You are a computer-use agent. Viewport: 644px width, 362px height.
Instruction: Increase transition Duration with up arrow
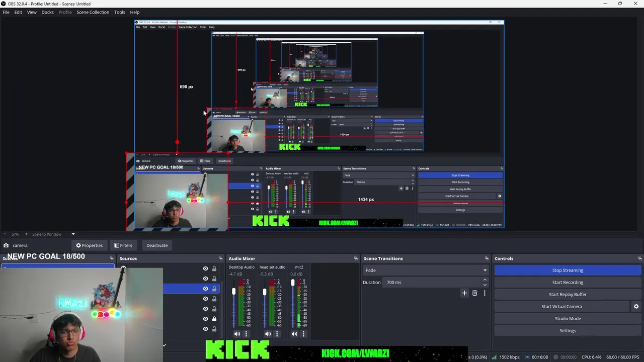pyautogui.click(x=485, y=280)
